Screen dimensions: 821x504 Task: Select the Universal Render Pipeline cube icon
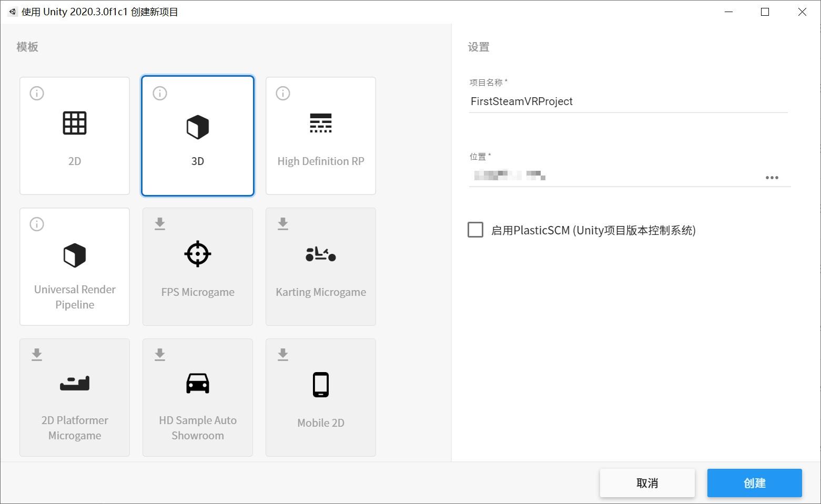point(75,255)
